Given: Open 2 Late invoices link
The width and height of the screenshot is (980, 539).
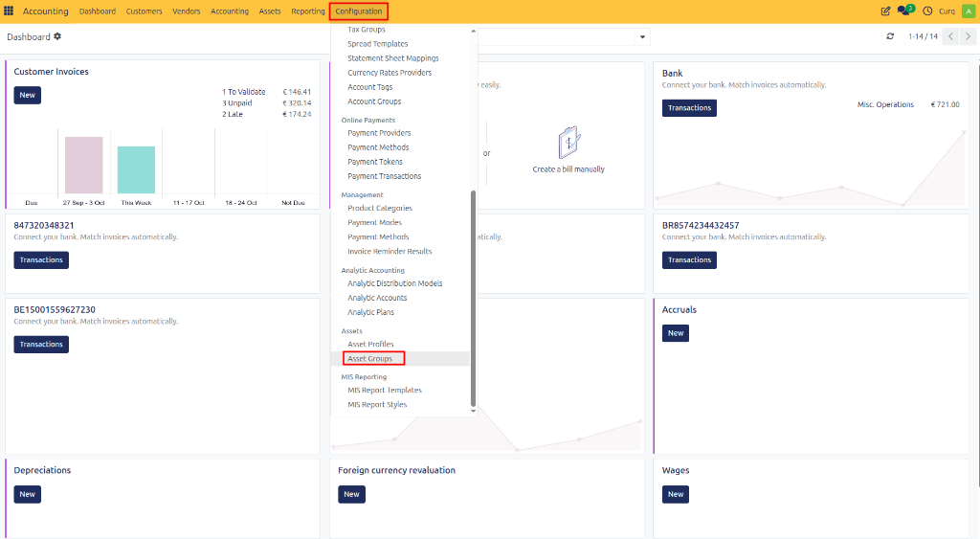Looking at the screenshot, I should coord(233,115).
